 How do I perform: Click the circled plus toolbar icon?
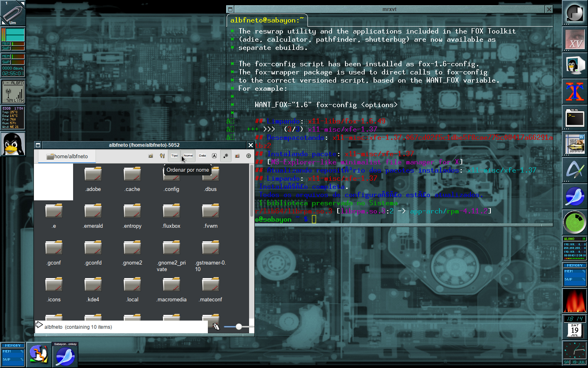(249, 156)
